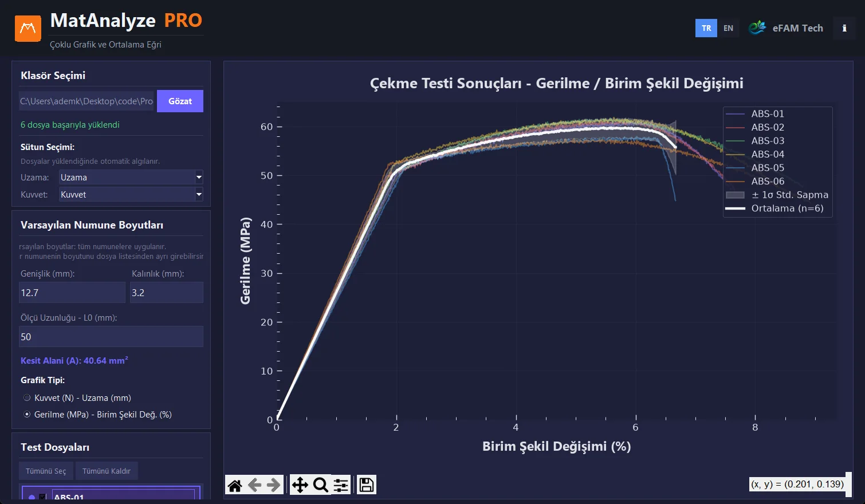The image size is (865, 504).
Task: Save the figure with the floppy icon
Action: [x=367, y=485]
